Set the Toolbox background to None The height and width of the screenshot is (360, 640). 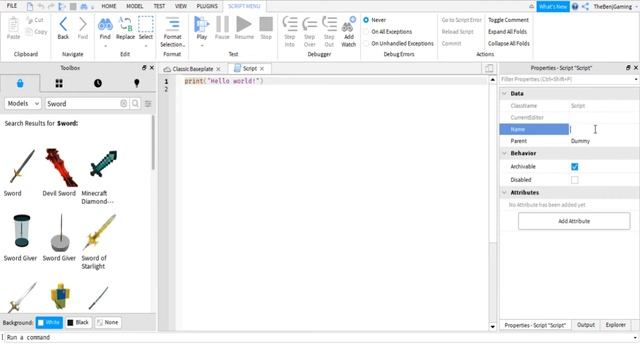[108, 322]
